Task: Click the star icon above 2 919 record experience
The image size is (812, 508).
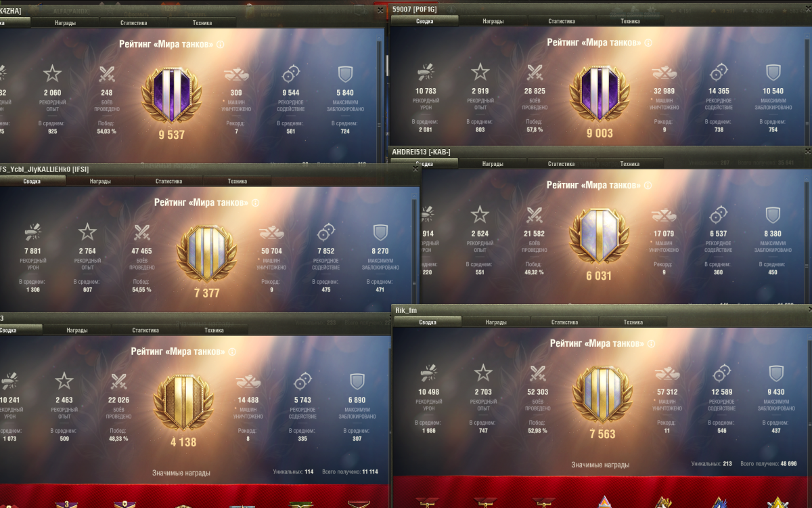Action: pyautogui.click(x=480, y=72)
